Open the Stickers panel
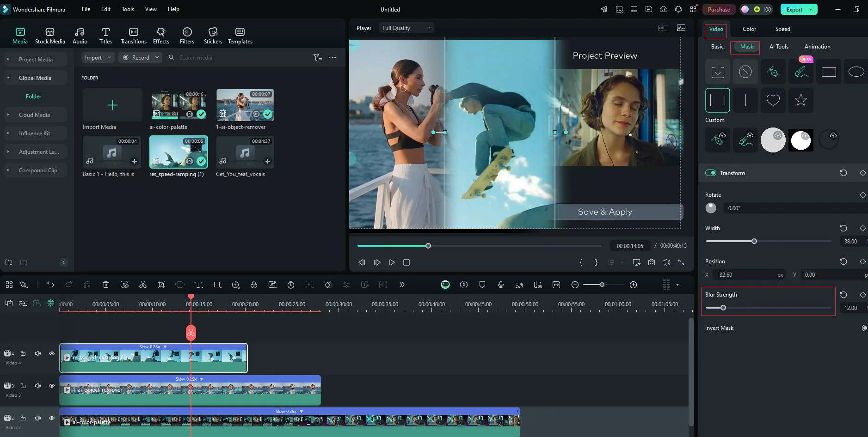Image resolution: width=868 pixels, height=437 pixels. click(213, 36)
